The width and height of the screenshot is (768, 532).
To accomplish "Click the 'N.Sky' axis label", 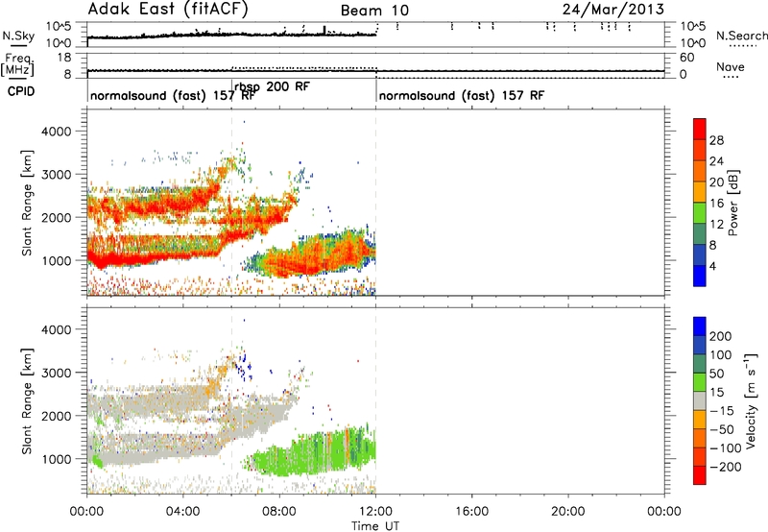I will point(18,36).
